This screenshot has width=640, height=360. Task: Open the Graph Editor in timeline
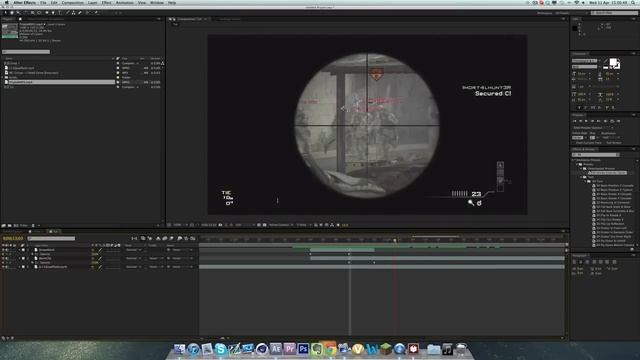coord(193,238)
